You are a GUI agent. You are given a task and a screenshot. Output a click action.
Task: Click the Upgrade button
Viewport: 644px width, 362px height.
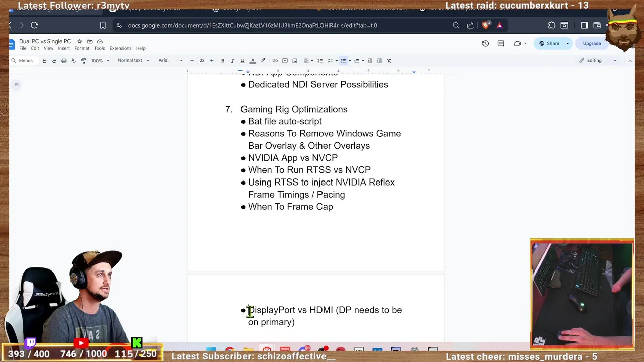pos(592,43)
